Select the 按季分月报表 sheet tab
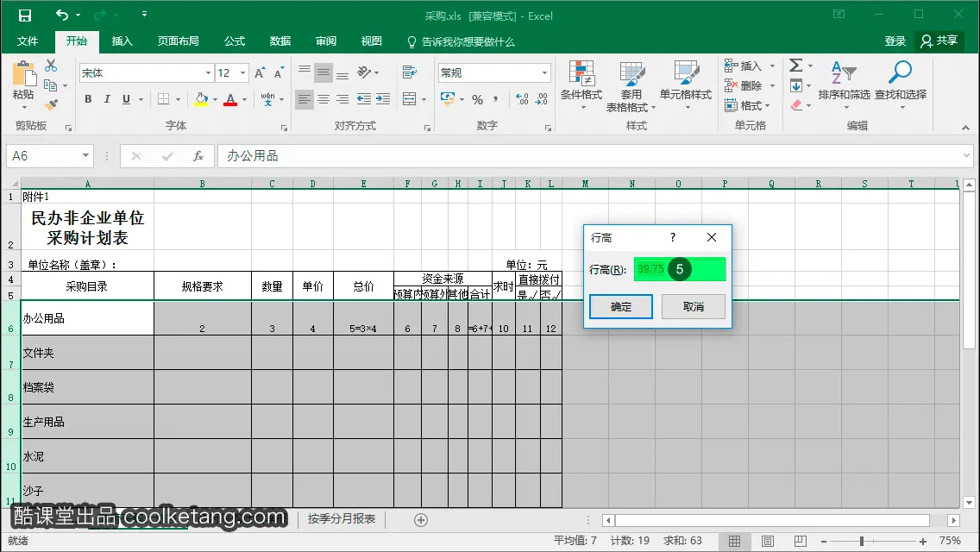 [342, 519]
